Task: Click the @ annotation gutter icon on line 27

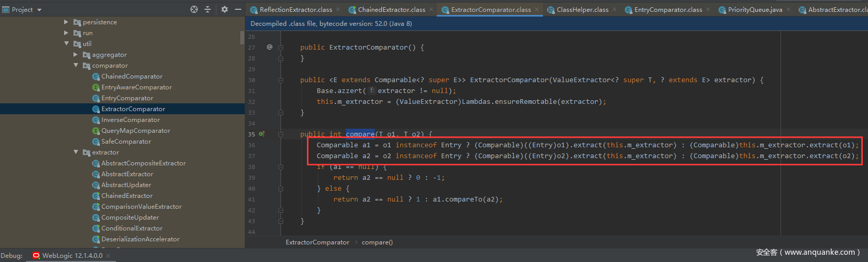Action: 269,47
